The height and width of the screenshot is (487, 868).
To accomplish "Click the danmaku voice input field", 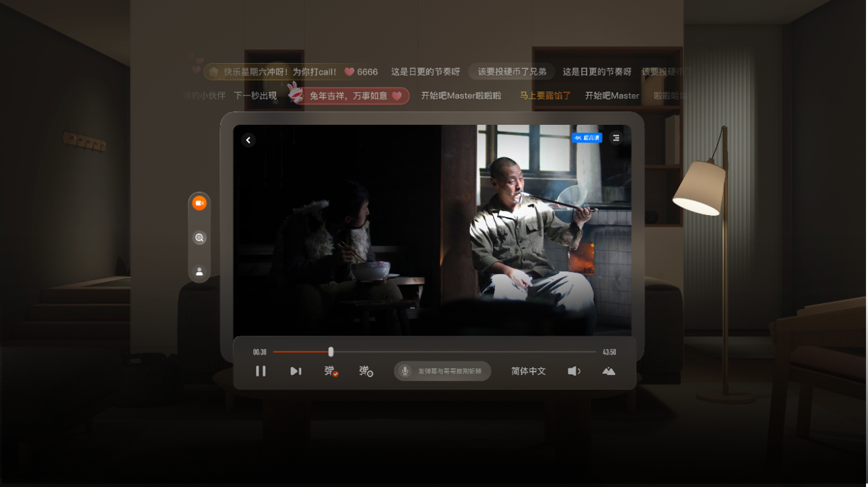I will [450, 371].
